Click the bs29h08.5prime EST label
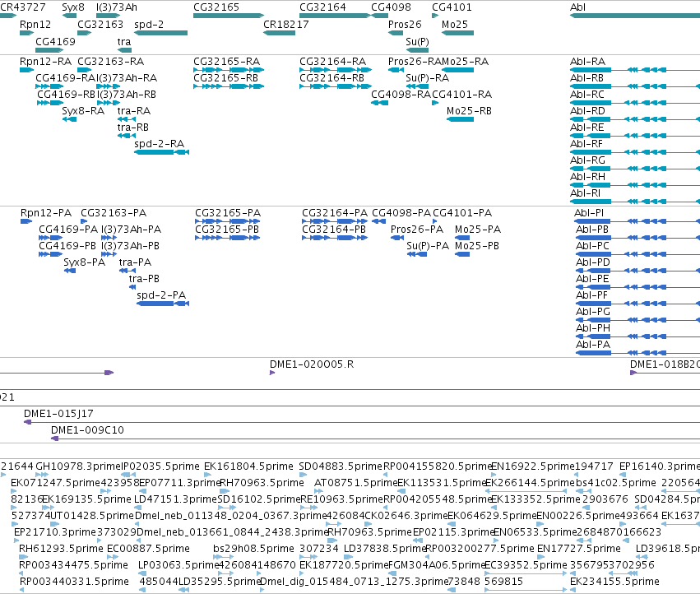This screenshot has height=594, width=700. [x=253, y=549]
